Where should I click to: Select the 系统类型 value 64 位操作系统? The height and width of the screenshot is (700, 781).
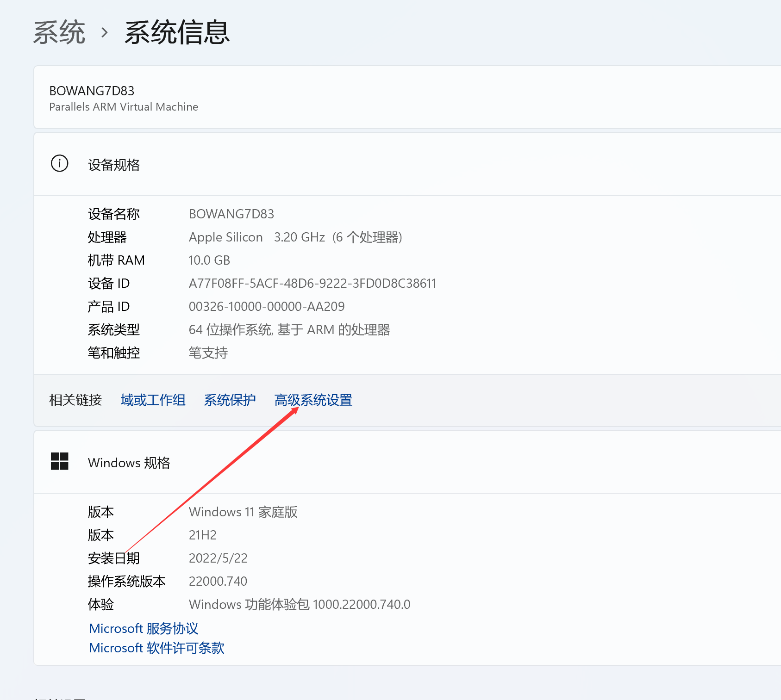289,329
